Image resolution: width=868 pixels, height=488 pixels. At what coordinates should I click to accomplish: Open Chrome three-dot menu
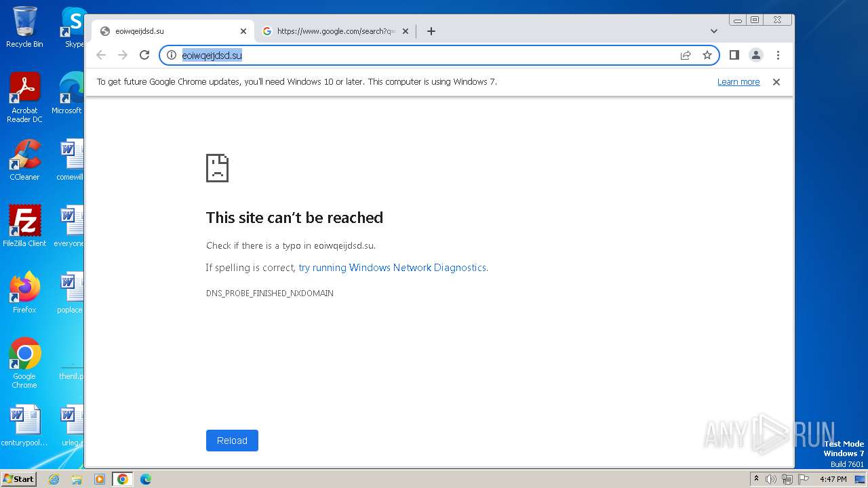778,55
